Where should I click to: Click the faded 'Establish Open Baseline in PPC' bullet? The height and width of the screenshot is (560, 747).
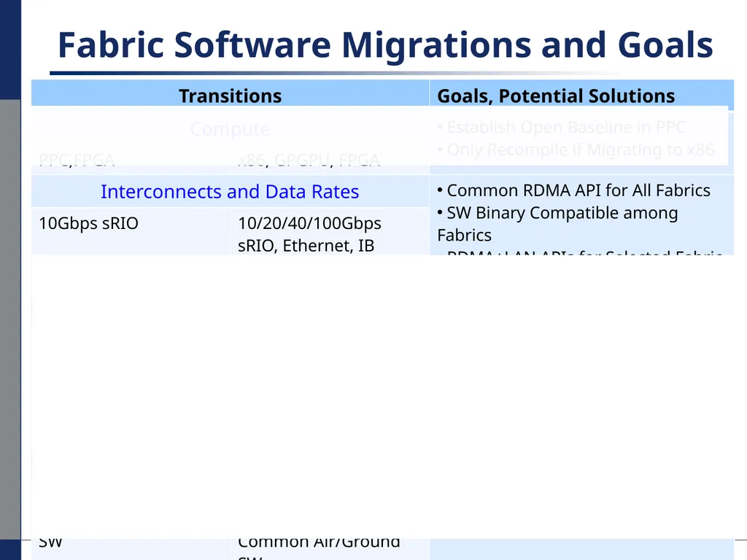click(561, 127)
